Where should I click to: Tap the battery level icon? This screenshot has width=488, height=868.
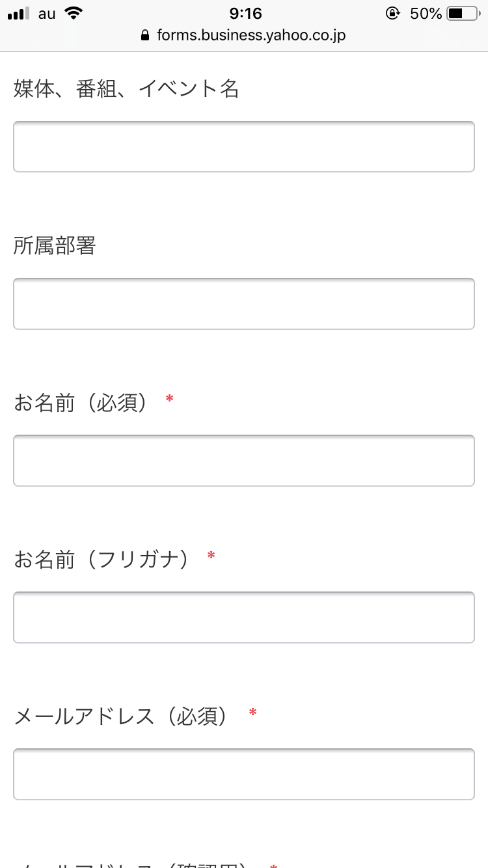click(x=463, y=13)
